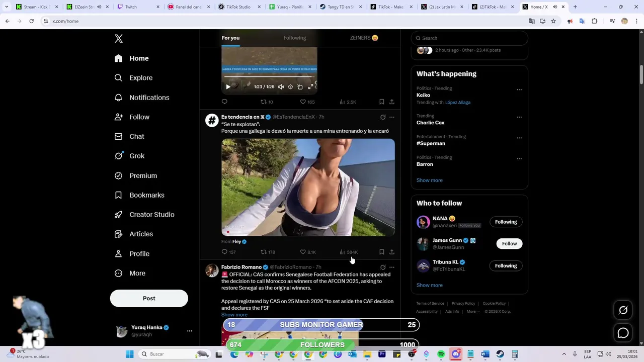Like the post with 8.1K likes
This screenshot has width=644, height=362.
tap(308, 252)
